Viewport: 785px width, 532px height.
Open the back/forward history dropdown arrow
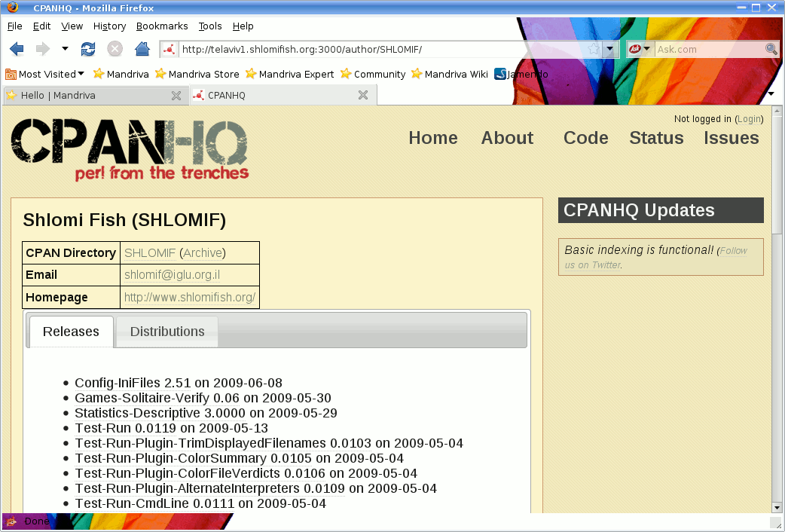click(x=65, y=48)
